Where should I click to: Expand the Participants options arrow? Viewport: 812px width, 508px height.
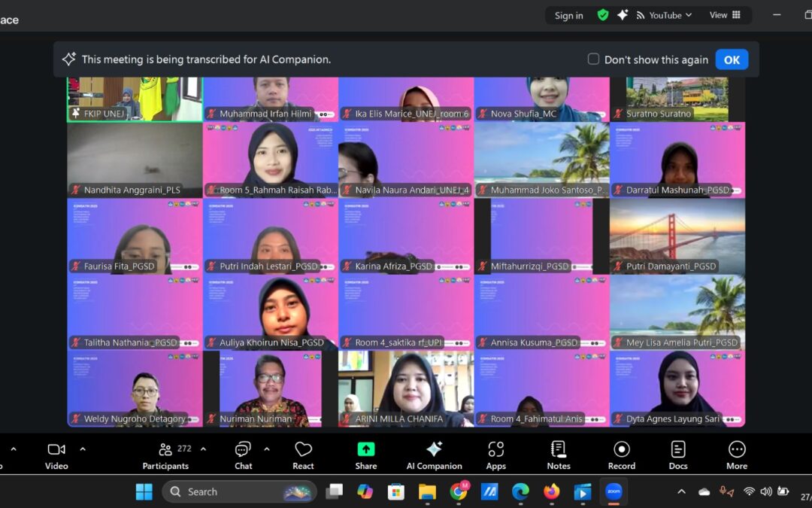pyautogui.click(x=203, y=449)
